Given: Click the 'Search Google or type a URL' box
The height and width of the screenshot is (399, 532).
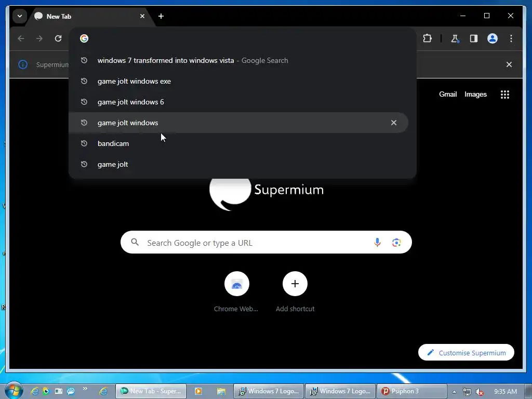Looking at the screenshot, I should [266, 242].
